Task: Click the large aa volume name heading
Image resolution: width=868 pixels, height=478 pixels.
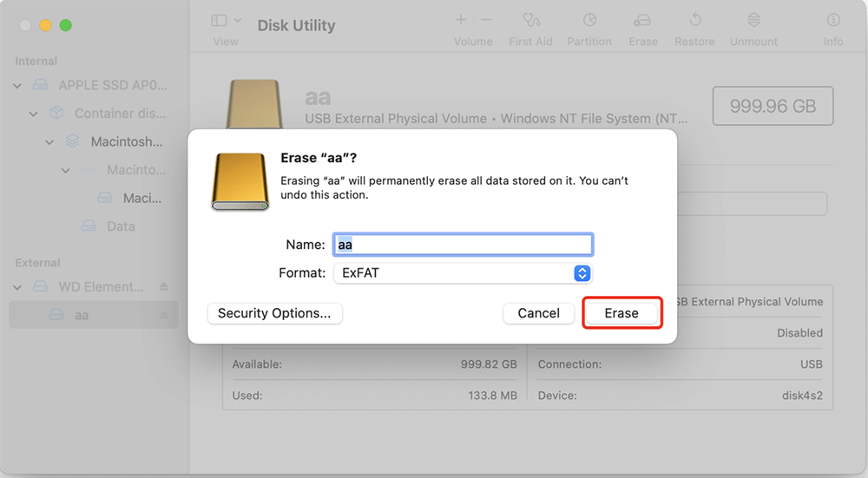Action: pyautogui.click(x=318, y=98)
